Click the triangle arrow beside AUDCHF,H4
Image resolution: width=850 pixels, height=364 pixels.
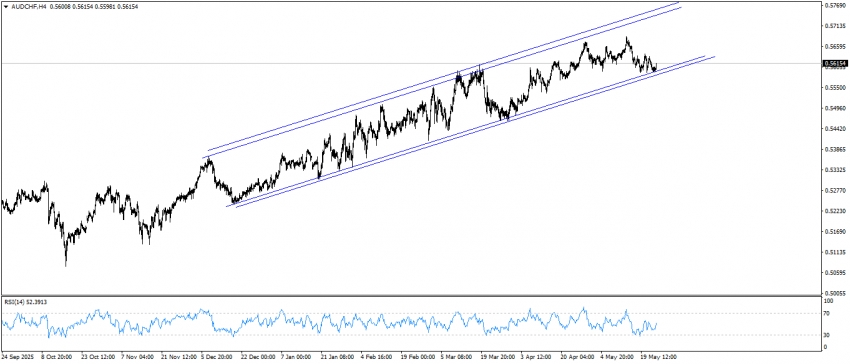5,6
